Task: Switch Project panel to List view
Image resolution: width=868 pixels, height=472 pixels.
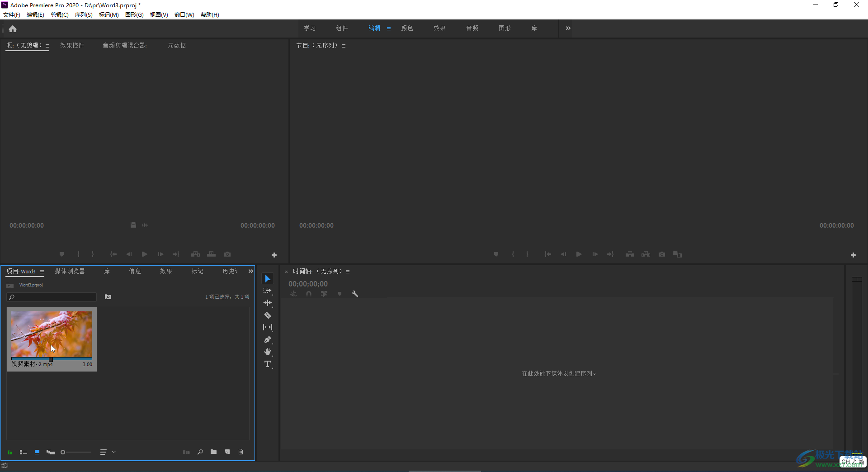Action: 24,452
